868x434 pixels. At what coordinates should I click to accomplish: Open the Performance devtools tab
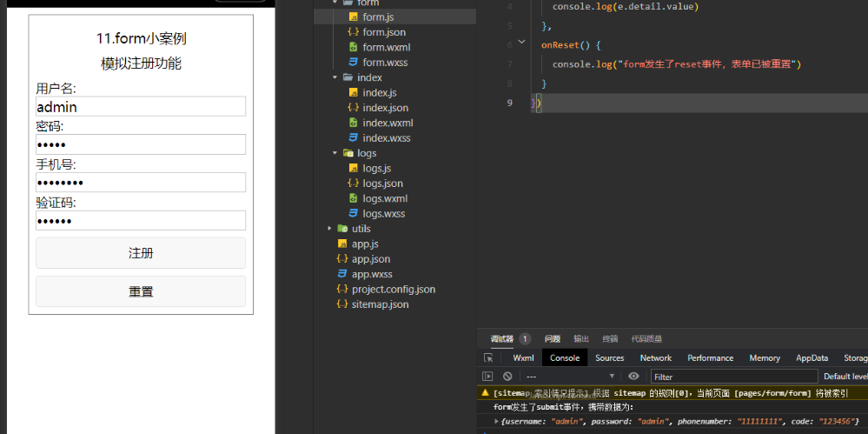point(710,358)
